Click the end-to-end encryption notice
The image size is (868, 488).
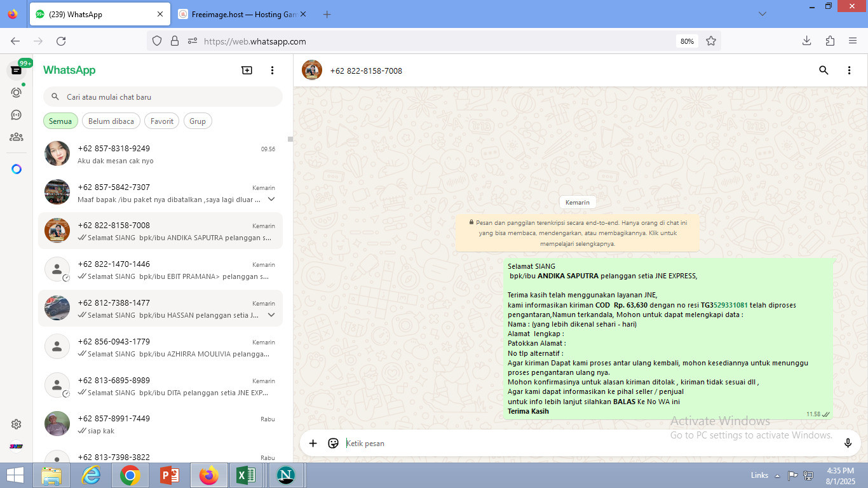(578, 233)
